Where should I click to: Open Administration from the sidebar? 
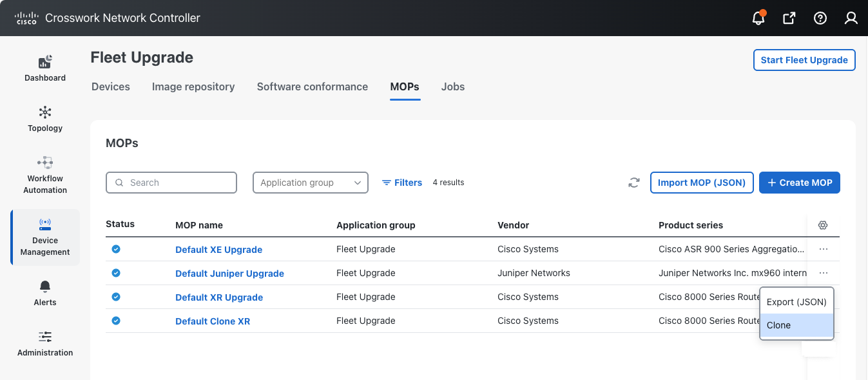point(45,343)
